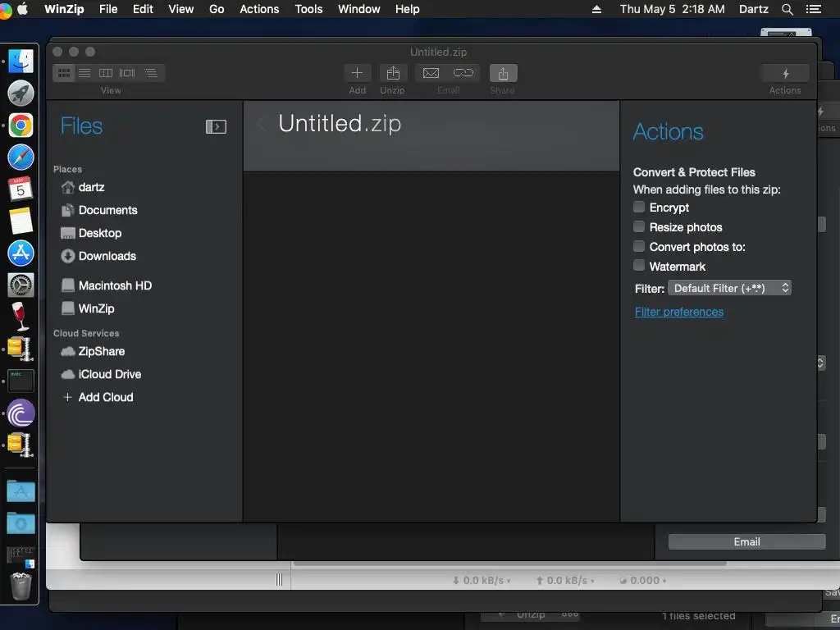Click the Spotlight search icon
This screenshot has height=630, width=840.
click(787, 9)
